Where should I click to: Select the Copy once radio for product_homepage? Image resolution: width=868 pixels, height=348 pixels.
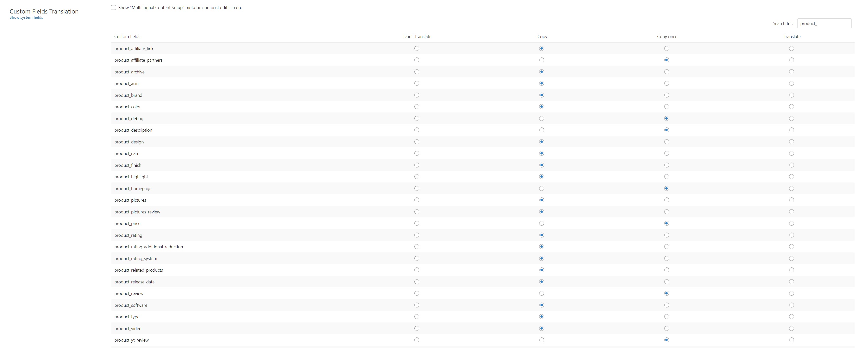(x=666, y=188)
